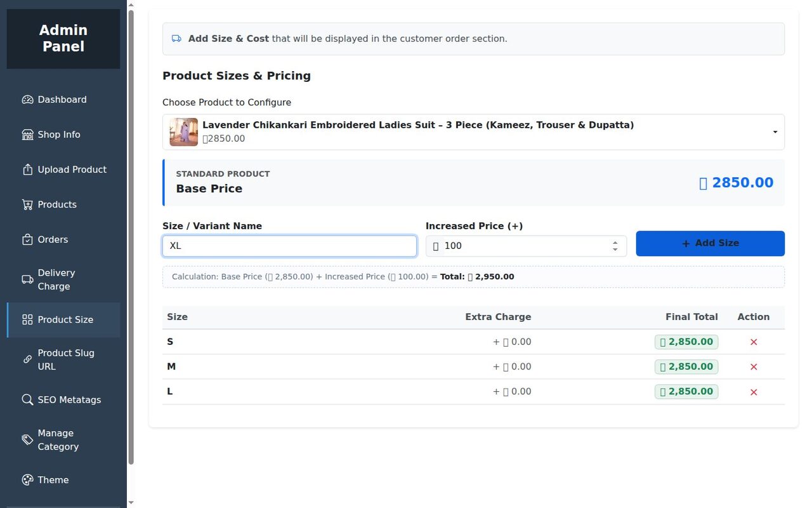Click the extra charge value in M row

pyautogui.click(x=512, y=366)
